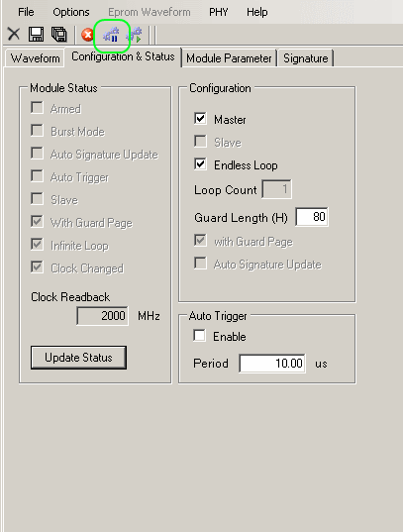Click the Update Status button
The width and height of the screenshot is (403, 532).
[x=78, y=358]
